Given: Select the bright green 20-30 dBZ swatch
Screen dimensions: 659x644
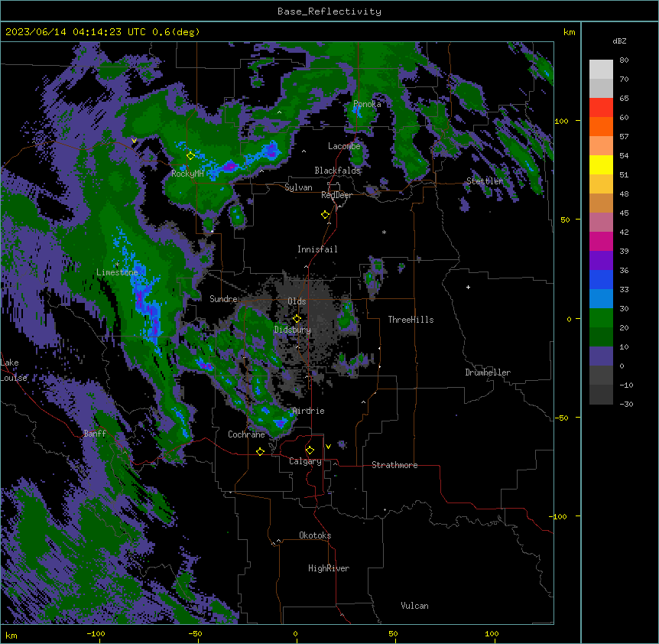Looking at the screenshot, I should pos(601,318).
